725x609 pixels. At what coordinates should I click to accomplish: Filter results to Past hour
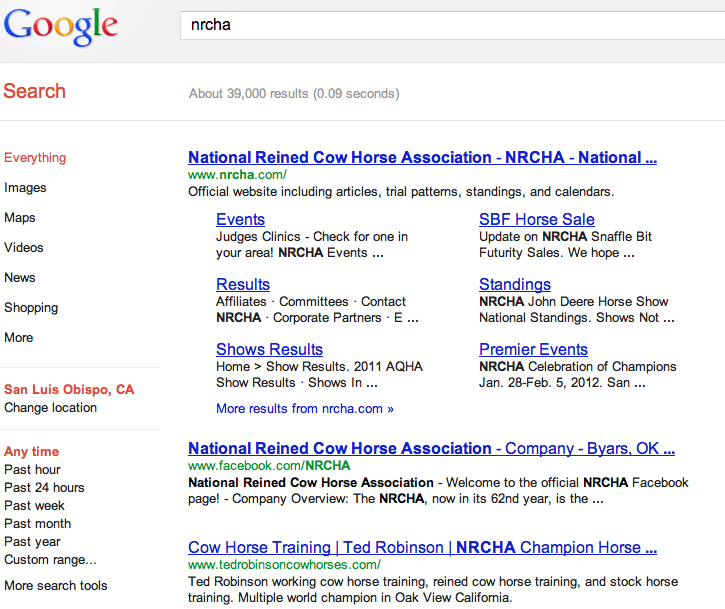(x=32, y=470)
